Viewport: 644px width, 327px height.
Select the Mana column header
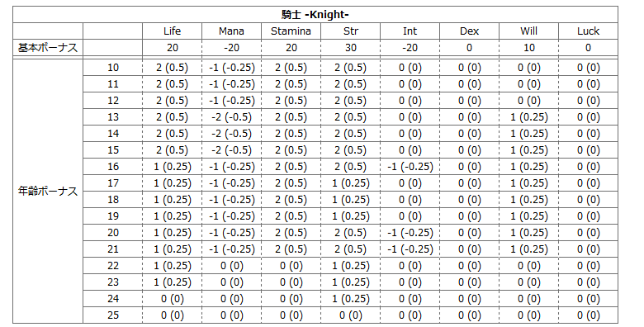[x=231, y=31]
